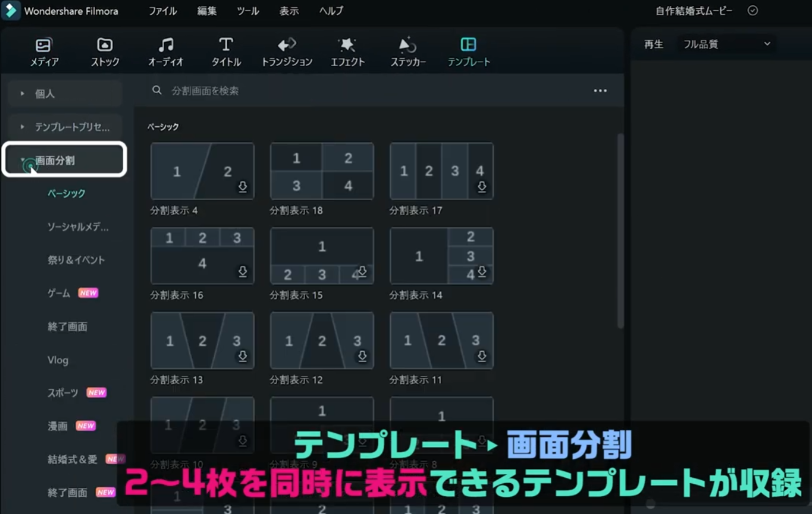Download the 分割表示 16 template

[x=243, y=271]
